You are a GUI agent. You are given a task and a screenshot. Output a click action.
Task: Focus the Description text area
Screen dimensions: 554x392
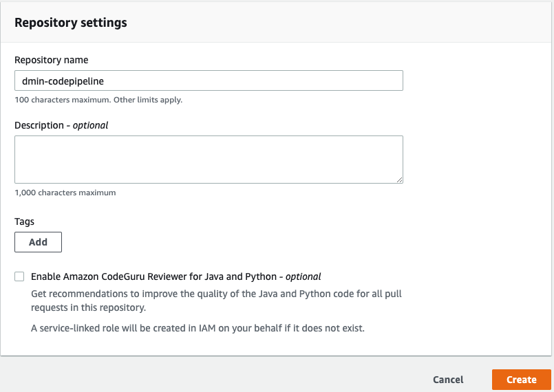pyautogui.click(x=209, y=159)
